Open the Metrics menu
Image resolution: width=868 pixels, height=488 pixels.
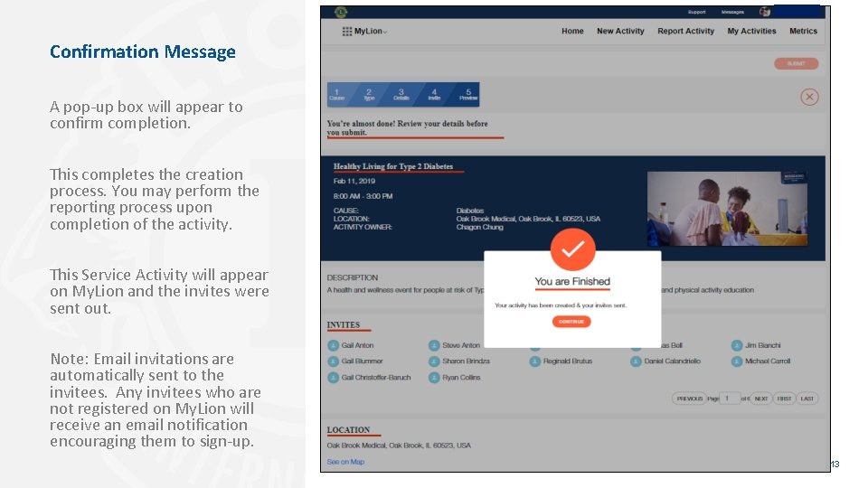point(803,31)
